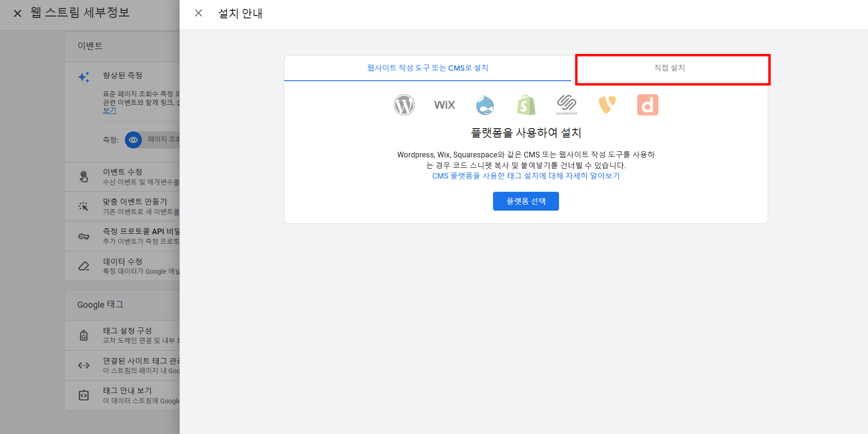Click the 향상된 측정 sparkle icon
The image size is (868, 434).
[84, 77]
